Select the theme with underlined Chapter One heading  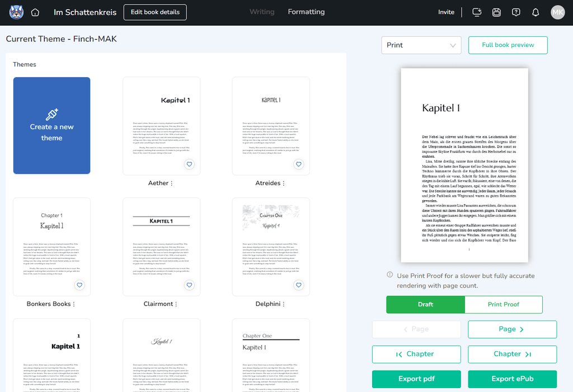[271, 355]
